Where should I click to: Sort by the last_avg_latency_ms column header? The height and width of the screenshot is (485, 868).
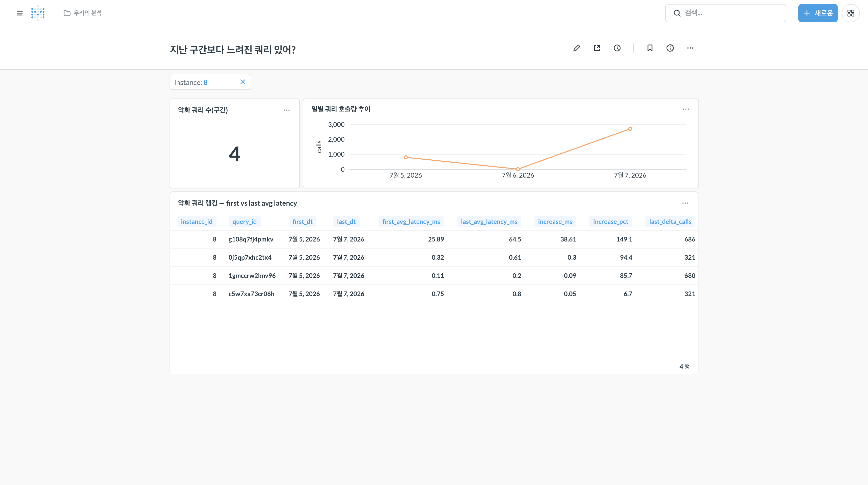click(x=489, y=222)
